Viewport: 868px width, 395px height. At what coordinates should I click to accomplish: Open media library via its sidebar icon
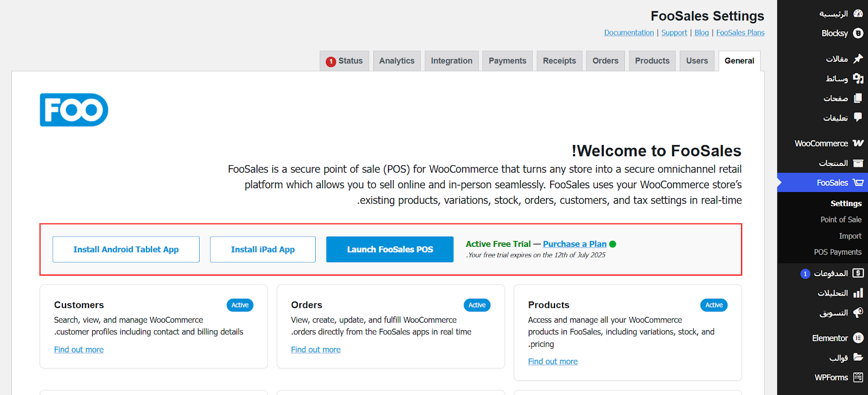click(858, 78)
